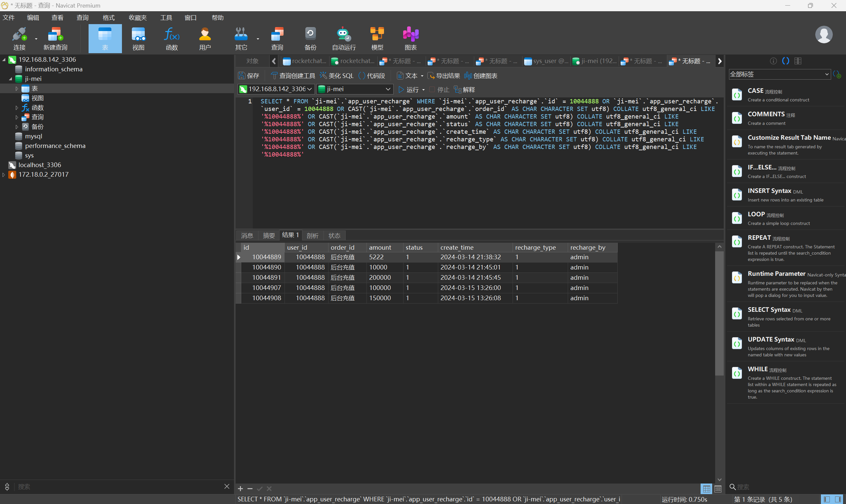846x504 pixels.
Task: Open the ji-mei database dropdown
Action: tap(388, 89)
